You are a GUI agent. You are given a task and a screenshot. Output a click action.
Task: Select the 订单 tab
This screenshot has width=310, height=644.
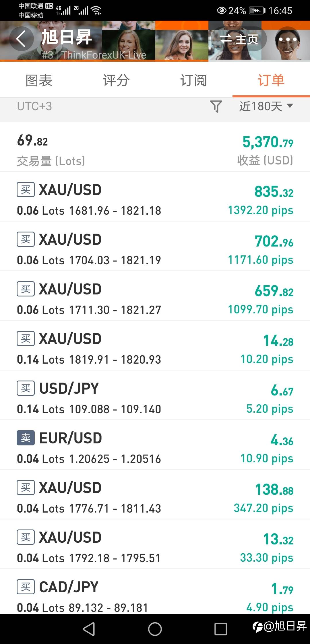(271, 80)
